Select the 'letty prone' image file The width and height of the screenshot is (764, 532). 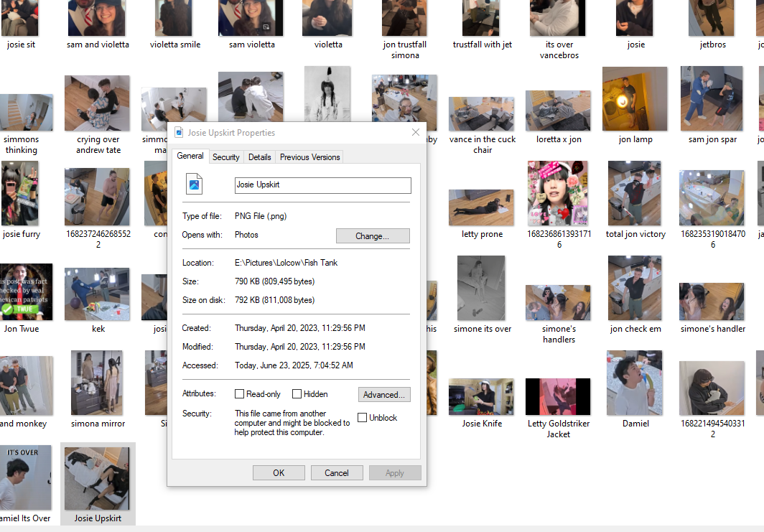pyautogui.click(x=481, y=207)
